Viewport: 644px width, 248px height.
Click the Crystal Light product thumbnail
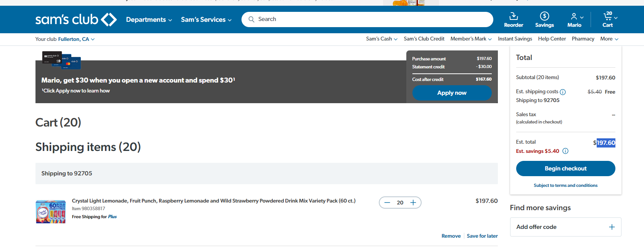pyautogui.click(x=51, y=212)
